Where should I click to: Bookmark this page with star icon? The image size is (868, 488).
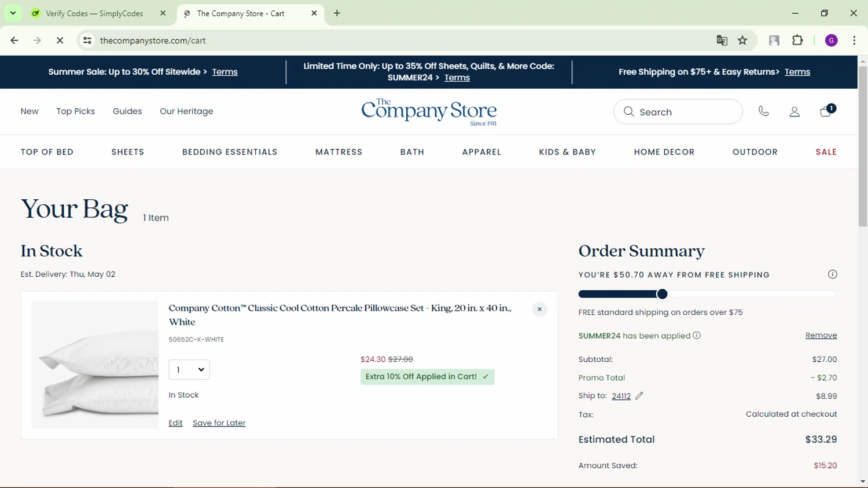743,41
